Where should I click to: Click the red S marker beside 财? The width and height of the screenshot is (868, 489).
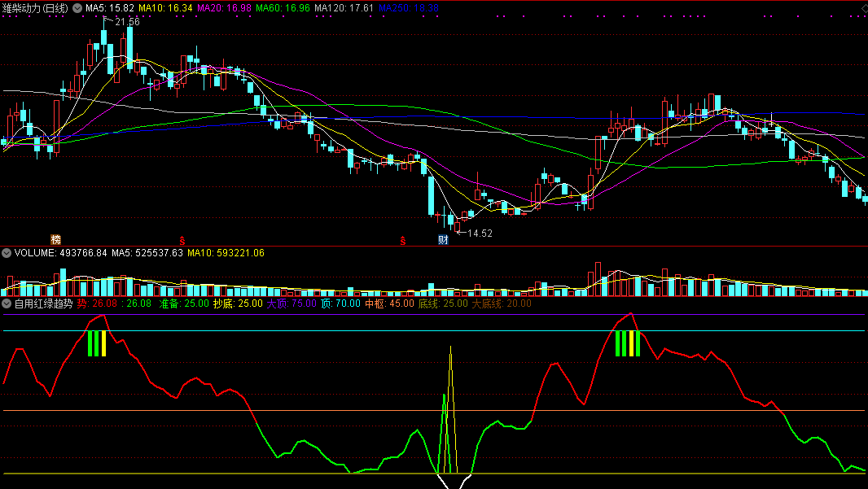coord(403,241)
